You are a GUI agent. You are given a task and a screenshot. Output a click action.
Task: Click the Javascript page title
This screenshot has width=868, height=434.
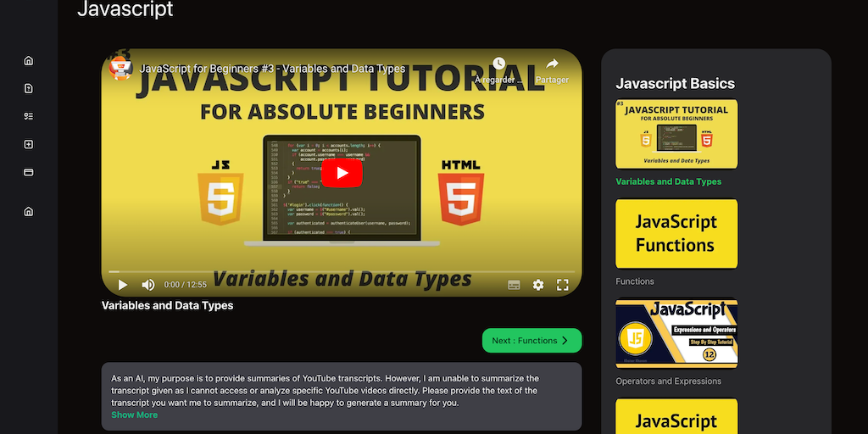125,8
